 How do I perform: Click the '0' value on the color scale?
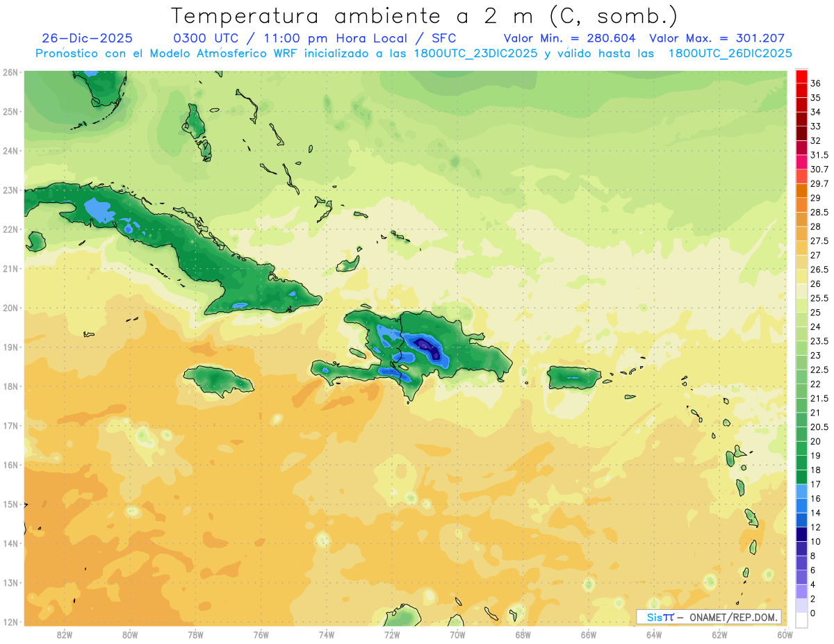click(x=813, y=613)
